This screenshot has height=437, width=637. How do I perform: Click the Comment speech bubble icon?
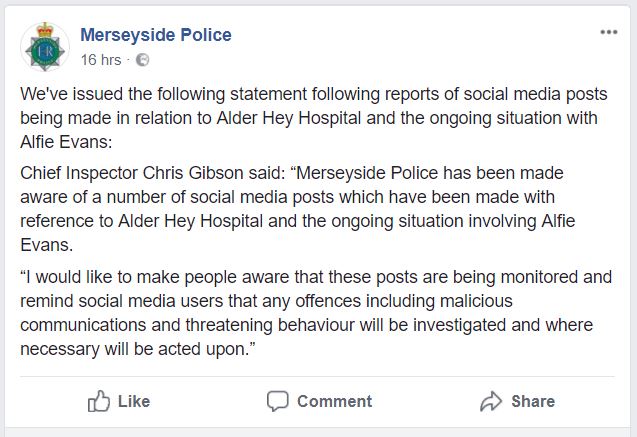coord(278,401)
